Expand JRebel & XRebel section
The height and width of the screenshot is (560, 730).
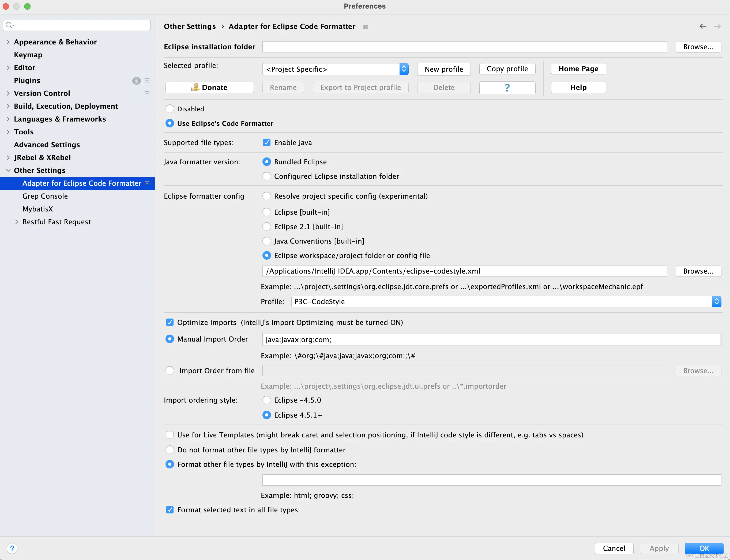pyautogui.click(x=8, y=158)
